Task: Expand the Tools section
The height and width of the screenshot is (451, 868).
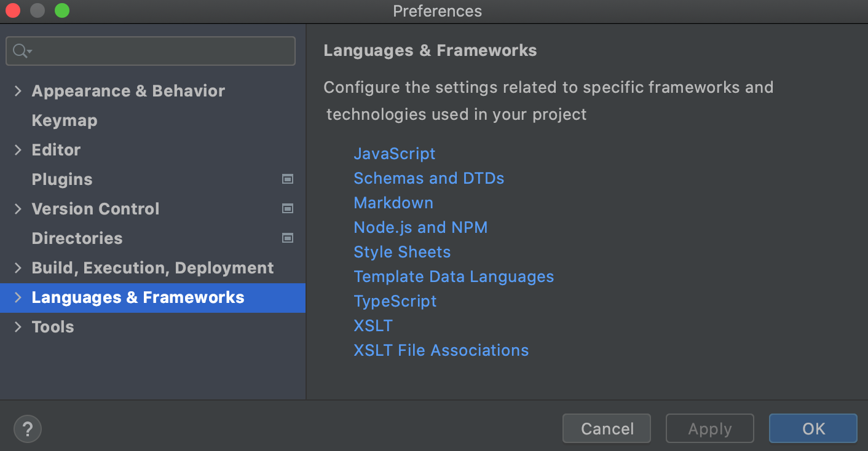Action: tap(17, 326)
